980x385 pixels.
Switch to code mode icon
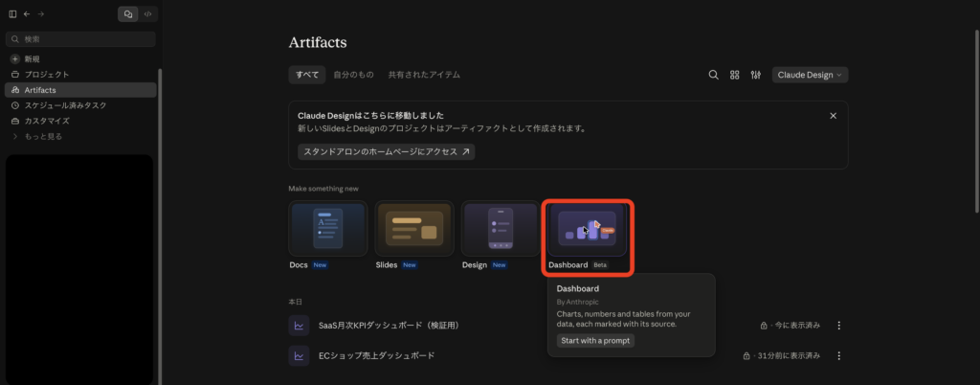click(147, 13)
